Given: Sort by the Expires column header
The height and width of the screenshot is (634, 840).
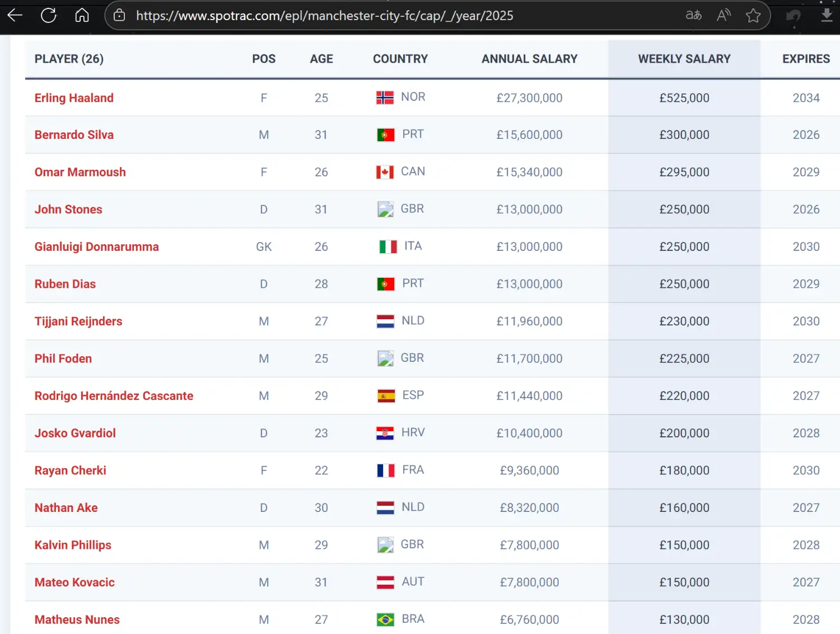Looking at the screenshot, I should [805, 59].
